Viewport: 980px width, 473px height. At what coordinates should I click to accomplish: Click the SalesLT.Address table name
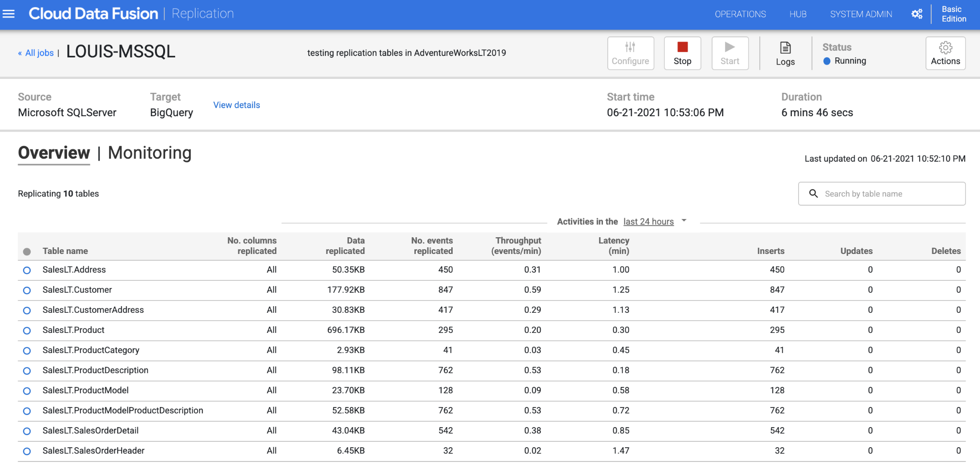pos(74,270)
